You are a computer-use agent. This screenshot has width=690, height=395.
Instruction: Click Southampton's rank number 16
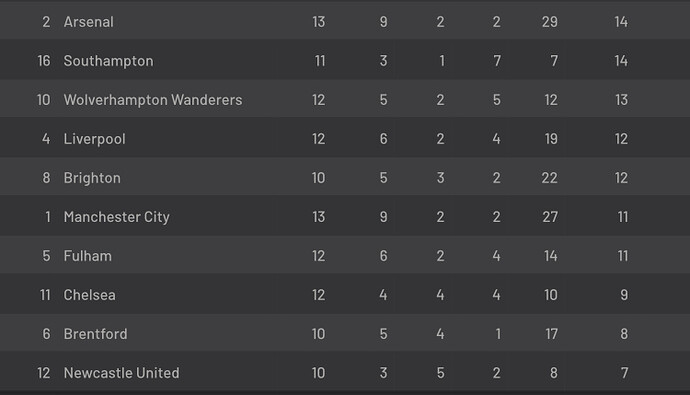(44, 61)
